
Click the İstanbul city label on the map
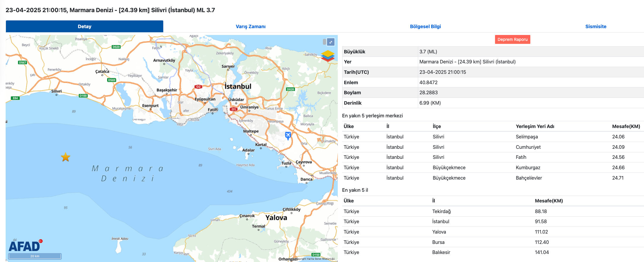point(238,87)
